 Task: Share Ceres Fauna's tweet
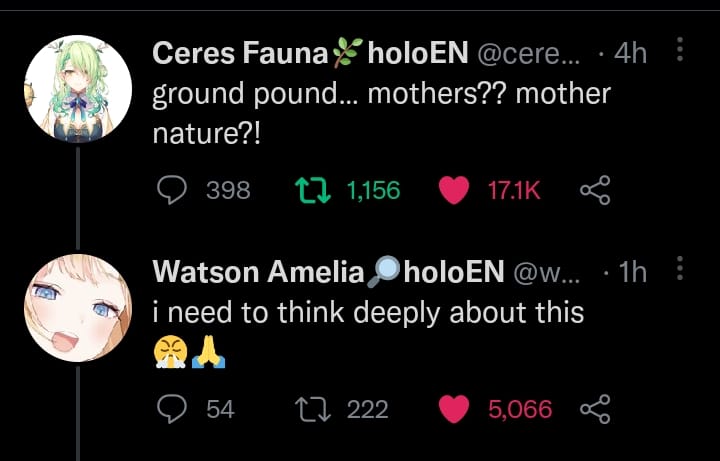click(x=596, y=190)
